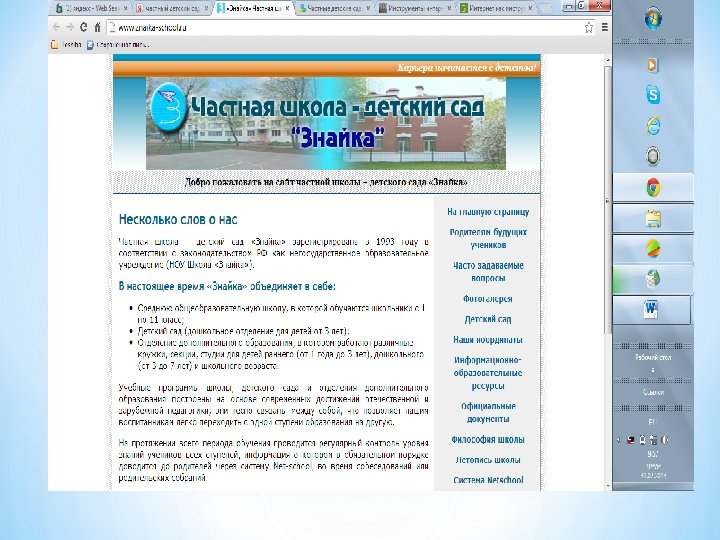This screenshot has width=720, height=540.
Task: Bookmark this page with the star
Action: pos(589,28)
